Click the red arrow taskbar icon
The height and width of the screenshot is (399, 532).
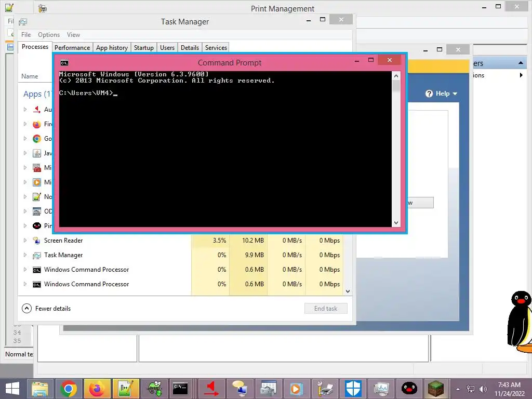click(x=211, y=389)
